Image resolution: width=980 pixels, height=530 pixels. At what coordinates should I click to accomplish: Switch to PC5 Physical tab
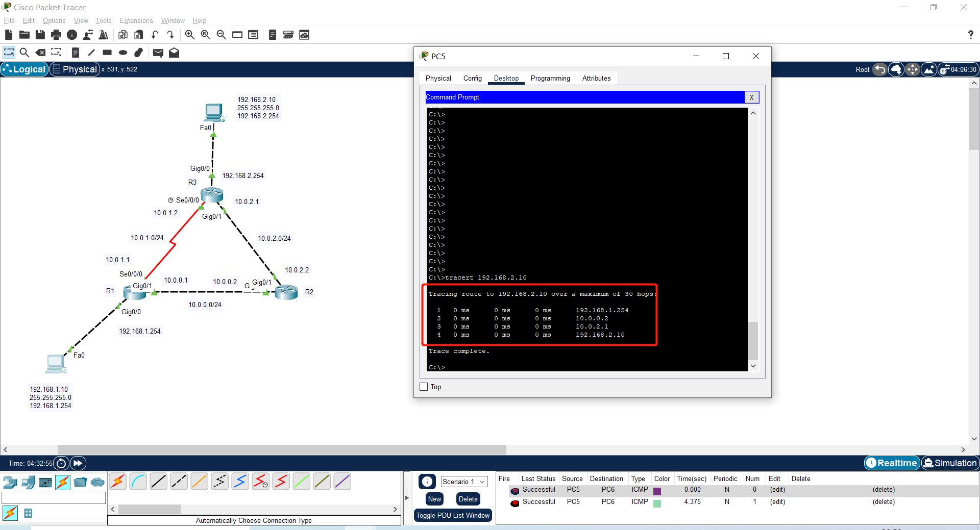pyautogui.click(x=438, y=78)
